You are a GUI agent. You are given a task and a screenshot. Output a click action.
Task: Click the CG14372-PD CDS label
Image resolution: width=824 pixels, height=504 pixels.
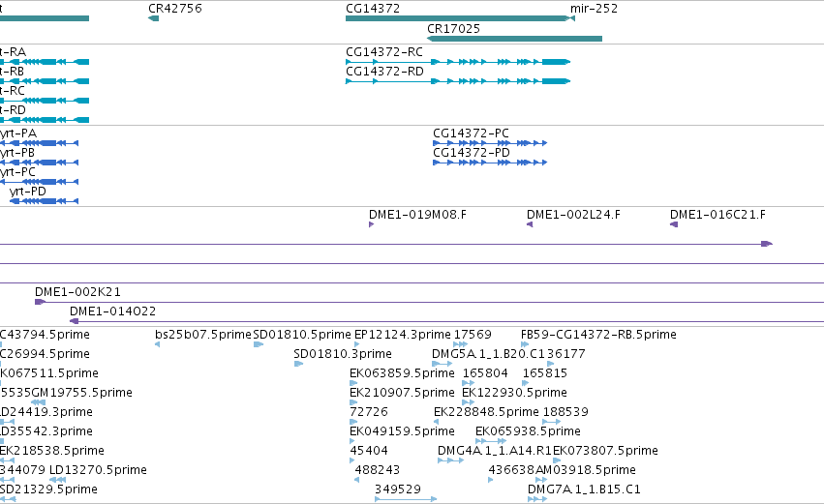472,153
